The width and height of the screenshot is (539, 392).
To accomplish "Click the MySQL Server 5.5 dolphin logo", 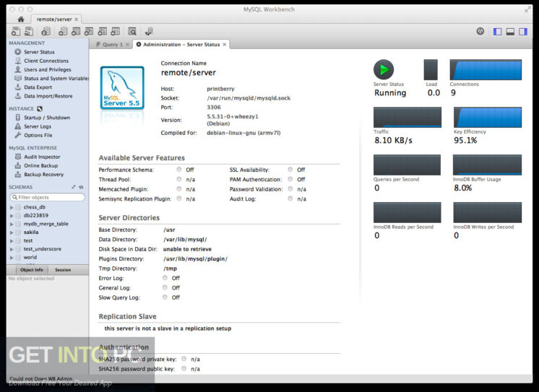I will [x=122, y=88].
